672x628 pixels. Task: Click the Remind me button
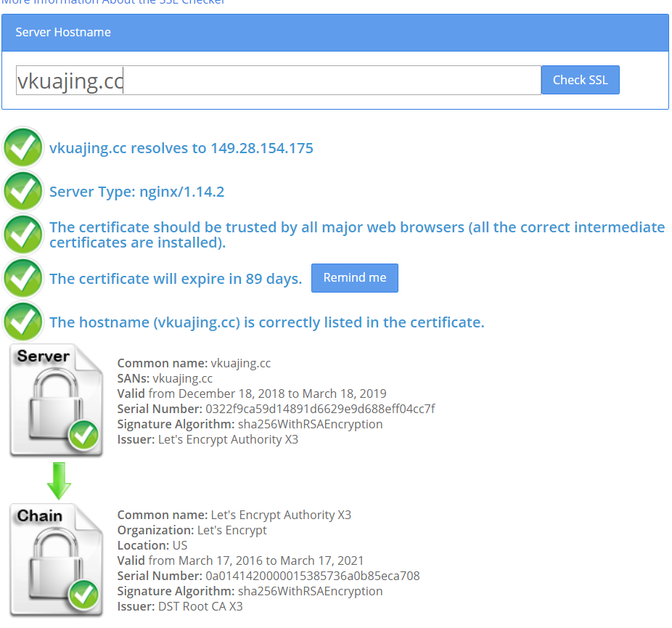(x=354, y=278)
